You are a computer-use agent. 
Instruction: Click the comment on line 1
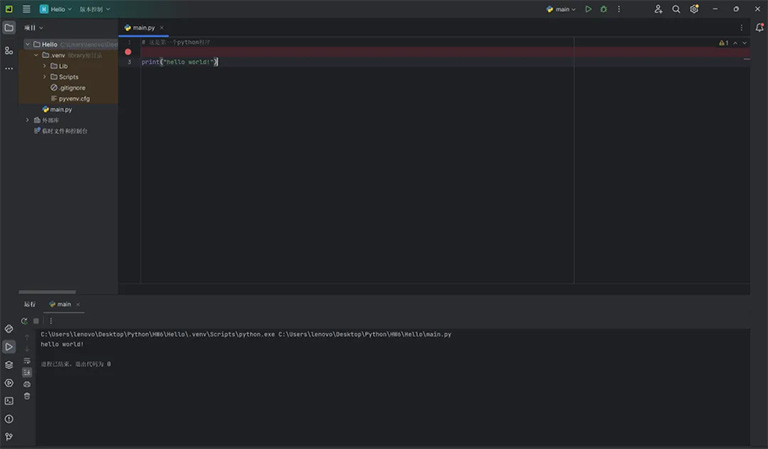point(176,42)
